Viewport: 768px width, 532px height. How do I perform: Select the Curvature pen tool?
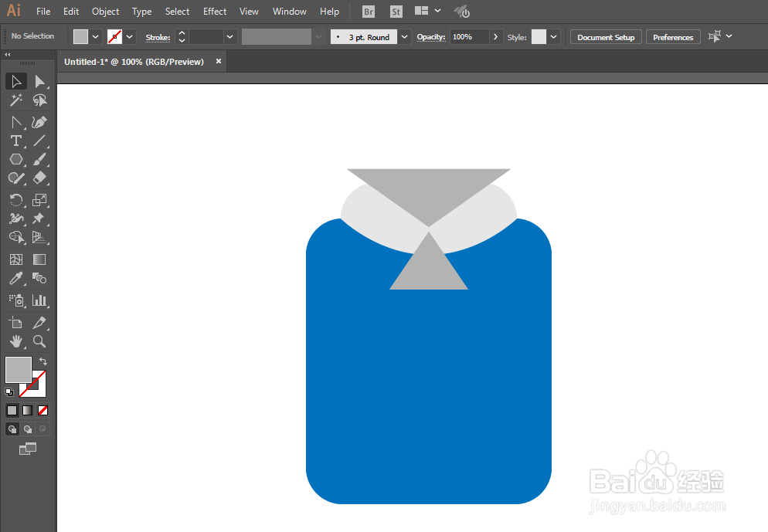coord(39,122)
